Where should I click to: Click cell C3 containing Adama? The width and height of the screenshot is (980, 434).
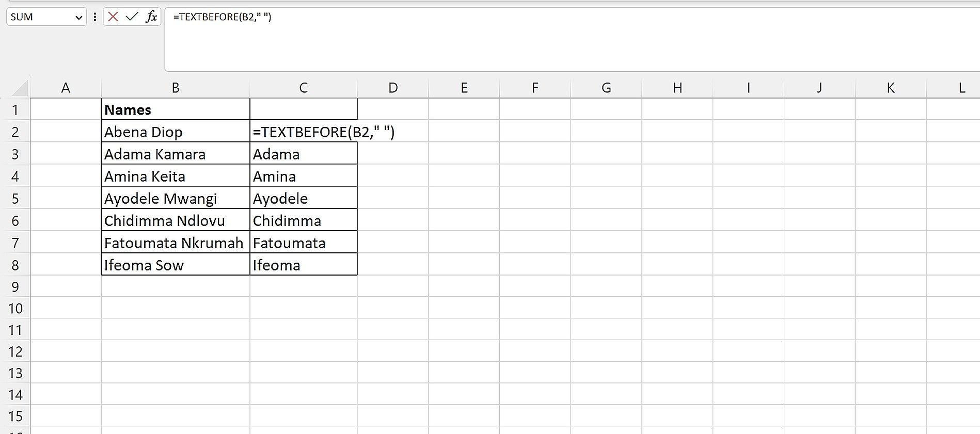[x=304, y=154]
